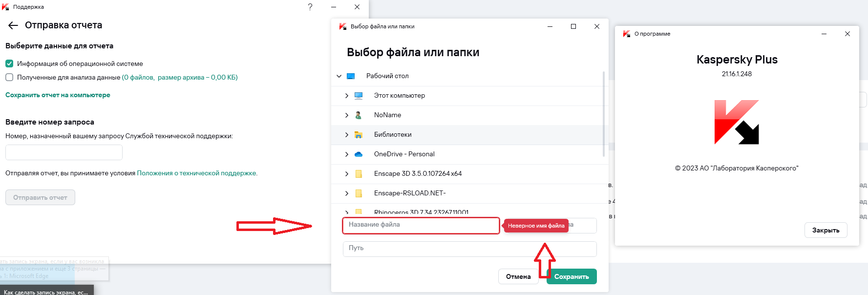Expand the NoName node
This screenshot has width=868, height=295.
[x=347, y=115]
